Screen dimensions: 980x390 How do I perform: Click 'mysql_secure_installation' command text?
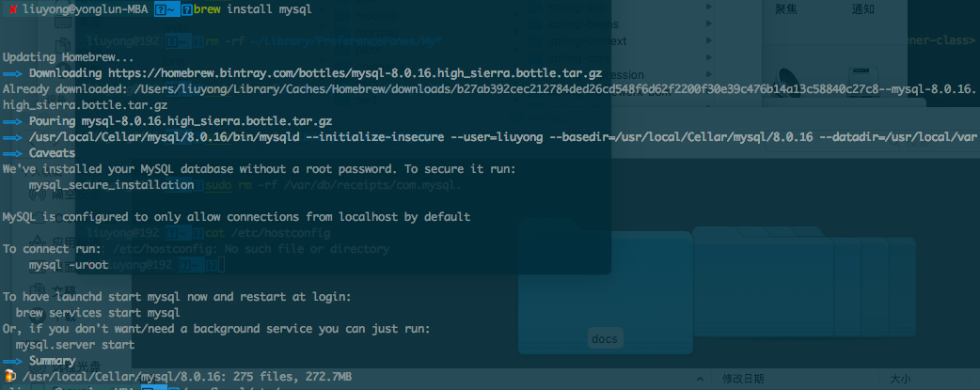111,185
